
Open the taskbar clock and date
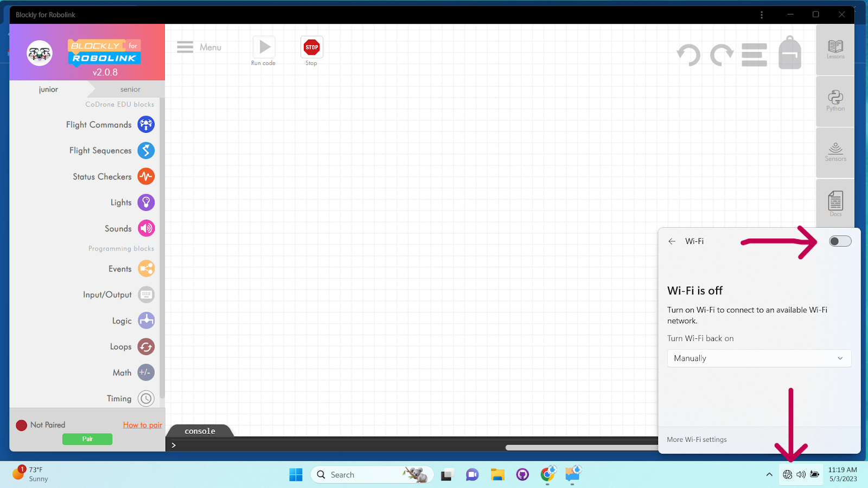click(x=843, y=474)
